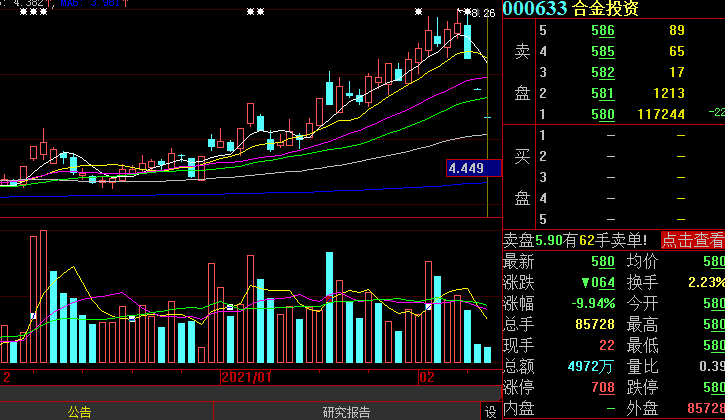Click the 内盘 label
The width and height of the screenshot is (725, 420).
point(518,408)
